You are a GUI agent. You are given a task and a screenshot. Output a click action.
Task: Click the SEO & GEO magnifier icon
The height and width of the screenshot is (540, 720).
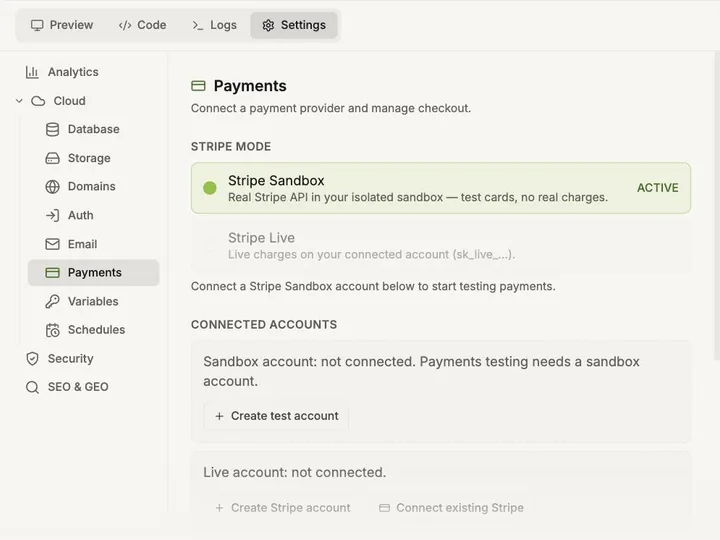[32, 388]
